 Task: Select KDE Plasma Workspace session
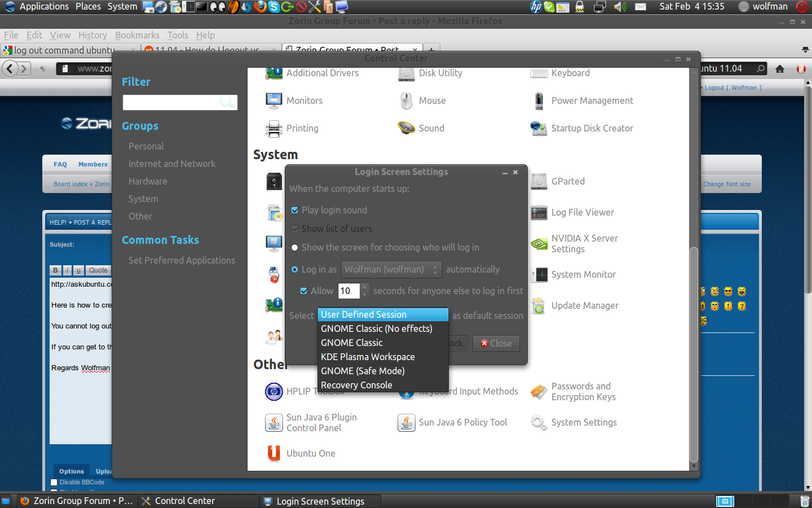click(x=383, y=357)
